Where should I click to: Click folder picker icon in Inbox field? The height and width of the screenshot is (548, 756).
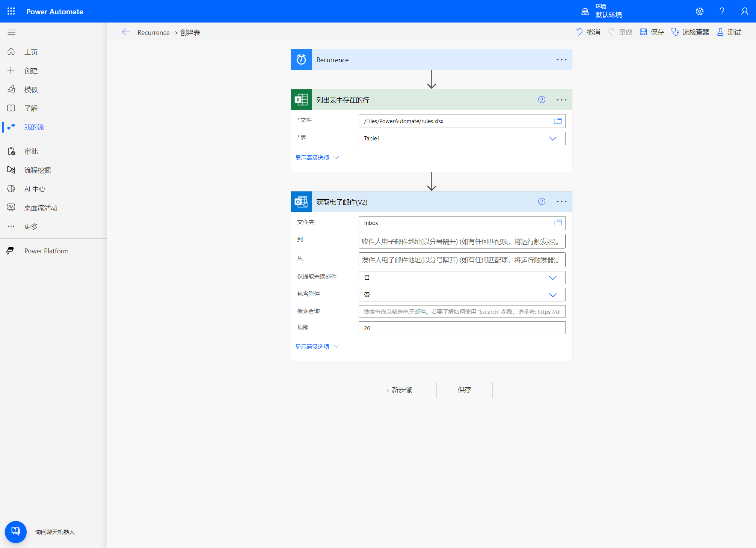(x=557, y=223)
